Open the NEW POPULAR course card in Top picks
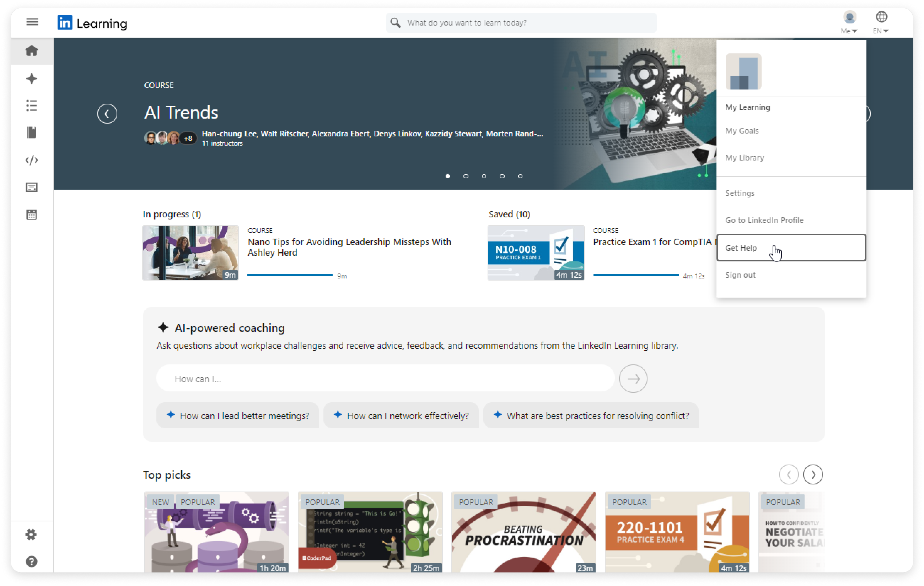924x586 pixels. point(216,532)
